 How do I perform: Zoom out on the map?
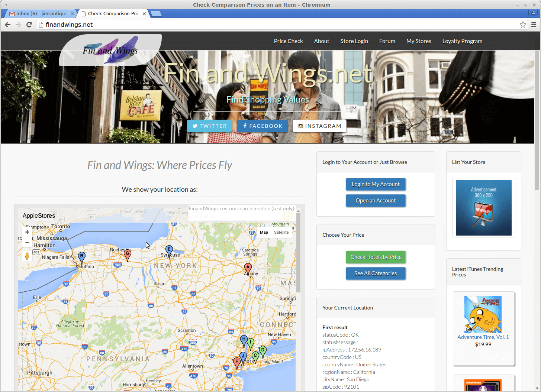[27, 242]
